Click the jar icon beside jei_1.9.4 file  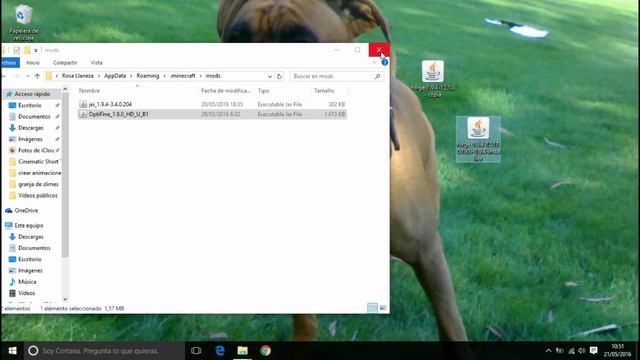coord(83,104)
